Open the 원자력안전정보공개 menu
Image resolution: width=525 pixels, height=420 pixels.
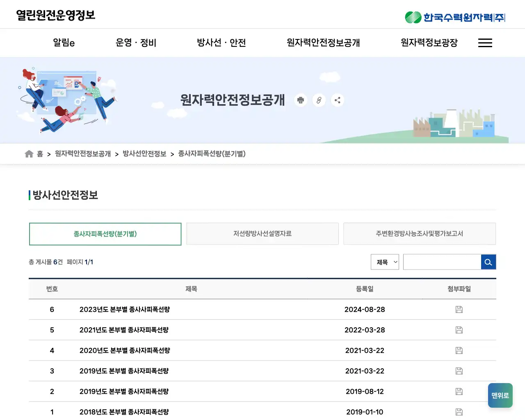pos(323,43)
